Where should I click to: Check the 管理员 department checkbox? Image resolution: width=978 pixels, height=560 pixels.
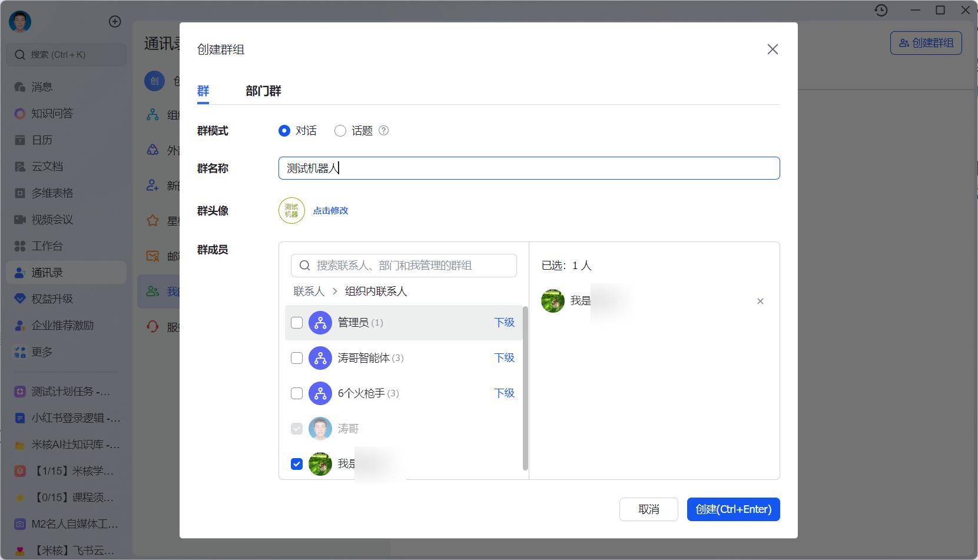[297, 323]
